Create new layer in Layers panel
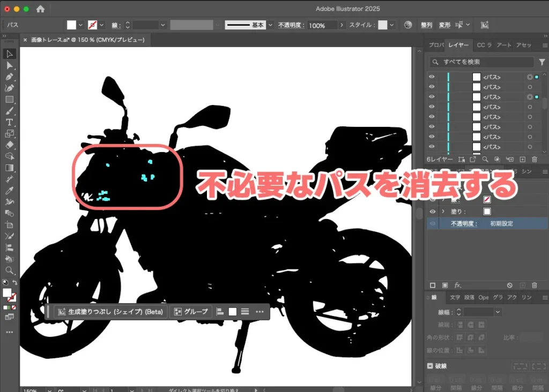Viewport: 549px width, 392px height. coord(522,159)
